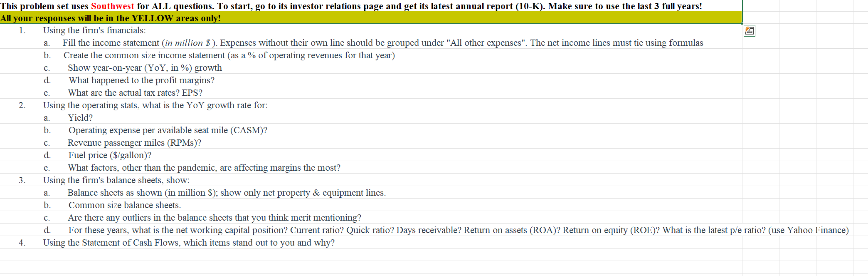Select "Revenue passenger miles (RPMs)?"
This screenshot has width=868, height=276.
(134, 143)
